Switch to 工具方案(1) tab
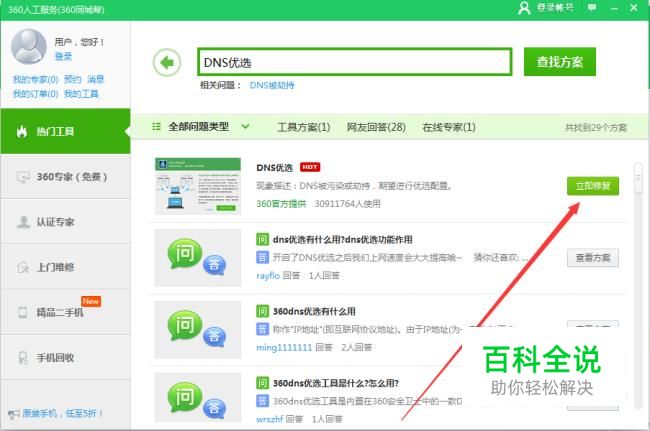This screenshot has height=431, width=650. (303, 127)
